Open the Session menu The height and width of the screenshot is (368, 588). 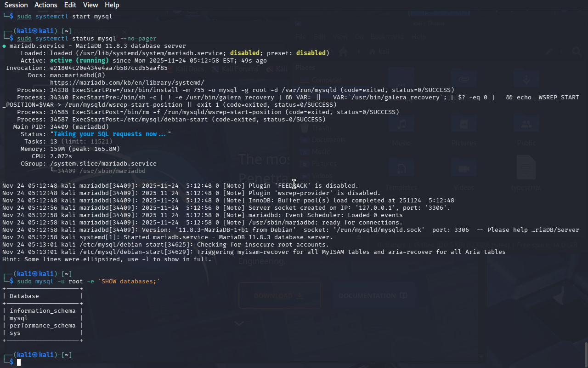pyautogui.click(x=16, y=5)
